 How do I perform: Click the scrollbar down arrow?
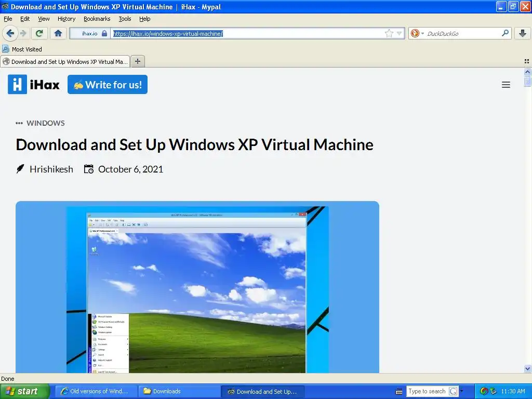(x=527, y=369)
